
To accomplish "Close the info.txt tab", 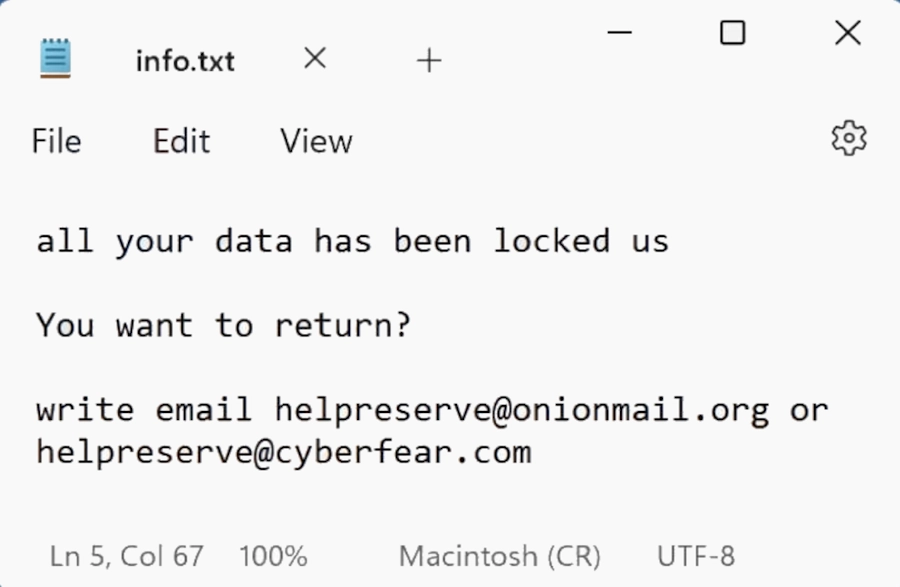I will click(315, 60).
